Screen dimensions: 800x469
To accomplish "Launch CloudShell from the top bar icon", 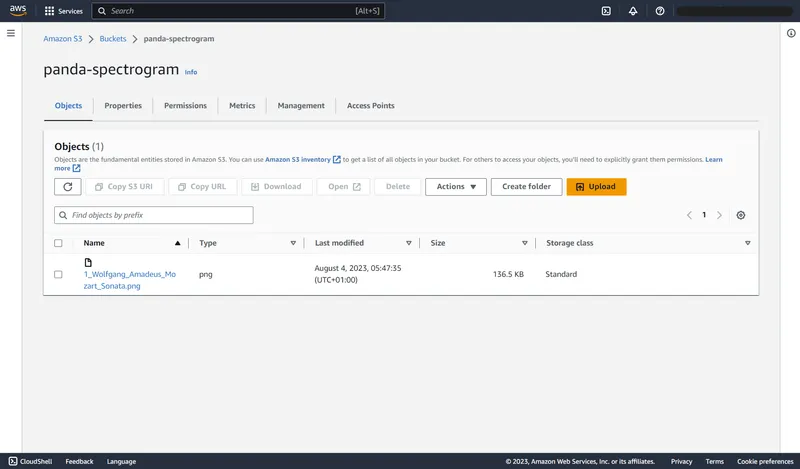I will [x=606, y=11].
